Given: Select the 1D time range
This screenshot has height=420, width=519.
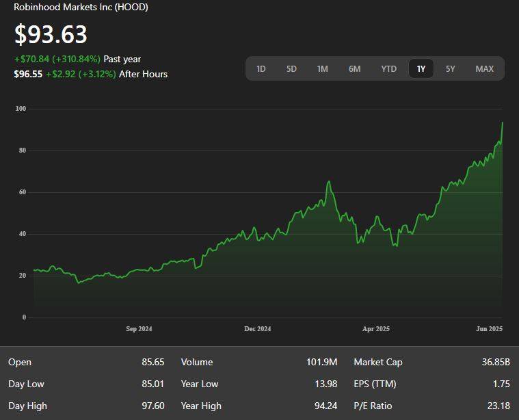Looking at the screenshot, I should click(261, 68).
